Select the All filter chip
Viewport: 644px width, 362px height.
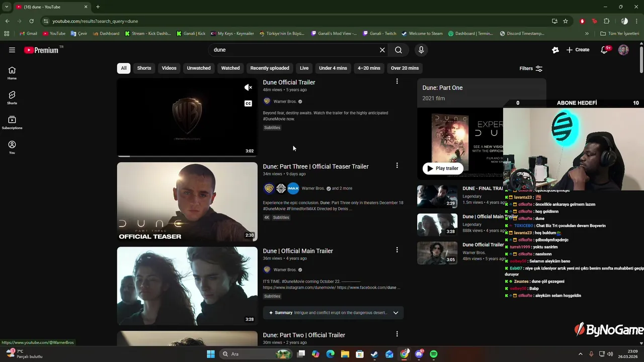pos(123,68)
